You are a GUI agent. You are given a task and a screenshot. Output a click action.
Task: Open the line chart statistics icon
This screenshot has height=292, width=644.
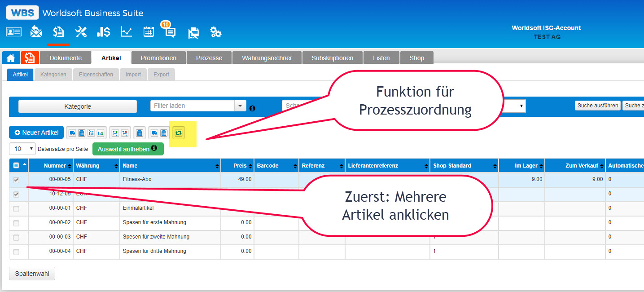pos(127,32)
